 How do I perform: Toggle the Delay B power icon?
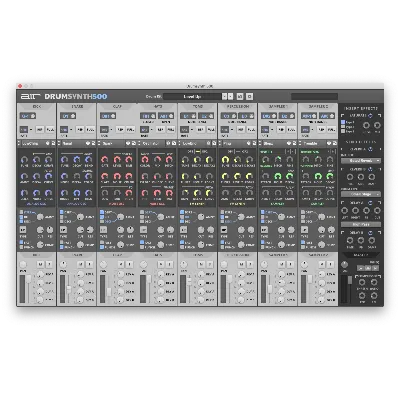coord(371,233)
